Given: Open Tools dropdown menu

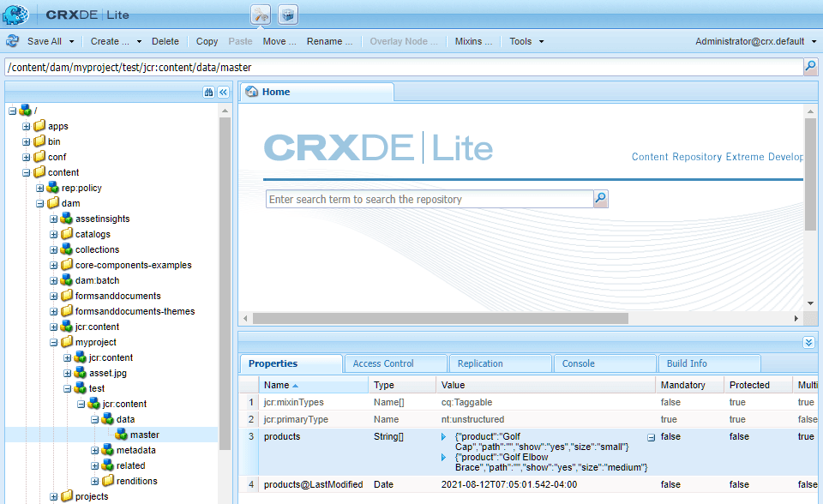Looking at the screenshot, I should 526,41.
